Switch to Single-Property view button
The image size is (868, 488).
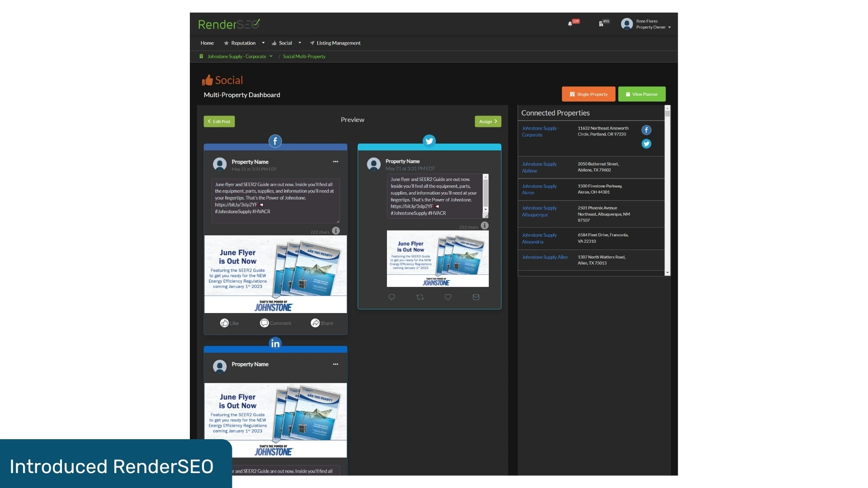click(589, 94)
